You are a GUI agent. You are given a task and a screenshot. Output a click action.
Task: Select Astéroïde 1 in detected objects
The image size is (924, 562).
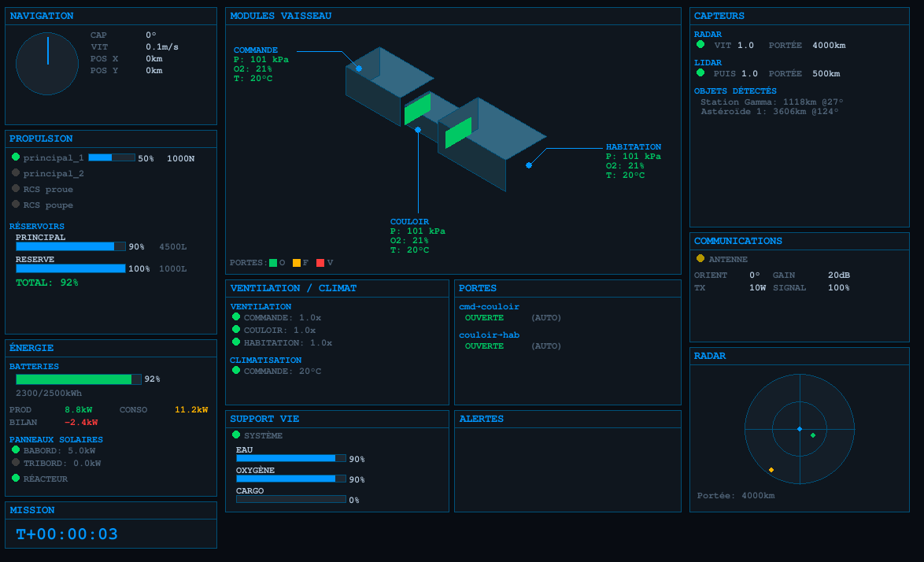(x=769, y=112)
